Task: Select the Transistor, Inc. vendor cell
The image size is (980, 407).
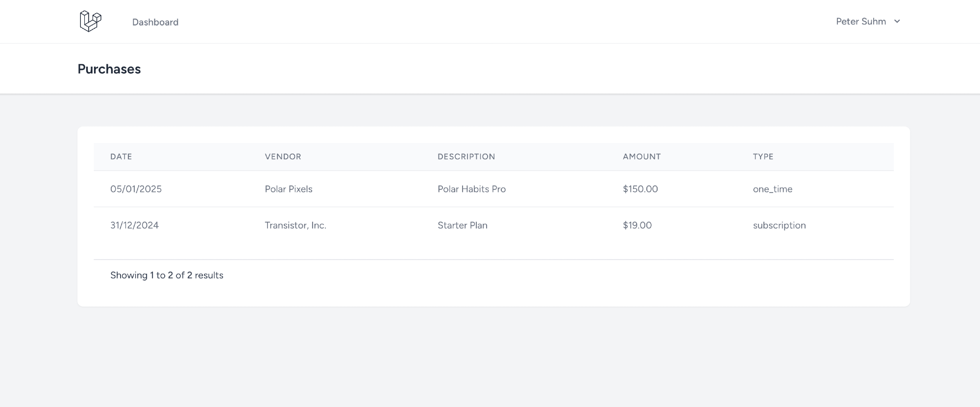Action: (295, 225)
